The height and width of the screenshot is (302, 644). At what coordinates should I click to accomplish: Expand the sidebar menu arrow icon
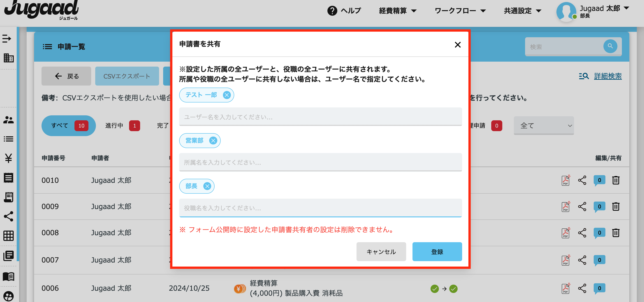point(7,39)
